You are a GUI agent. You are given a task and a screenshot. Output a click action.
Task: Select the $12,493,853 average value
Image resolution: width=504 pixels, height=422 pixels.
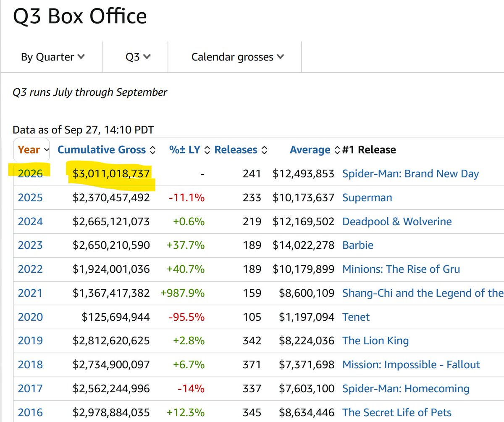303,174
